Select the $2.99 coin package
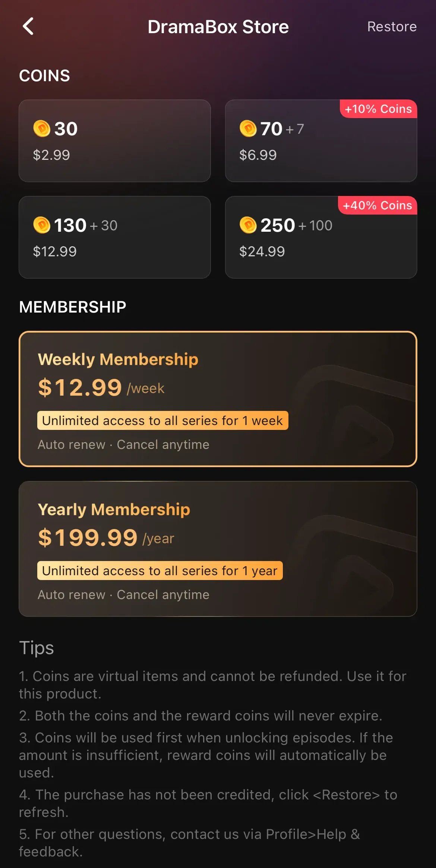The width and height of the screenshot is (436, 868). [114, 141]
